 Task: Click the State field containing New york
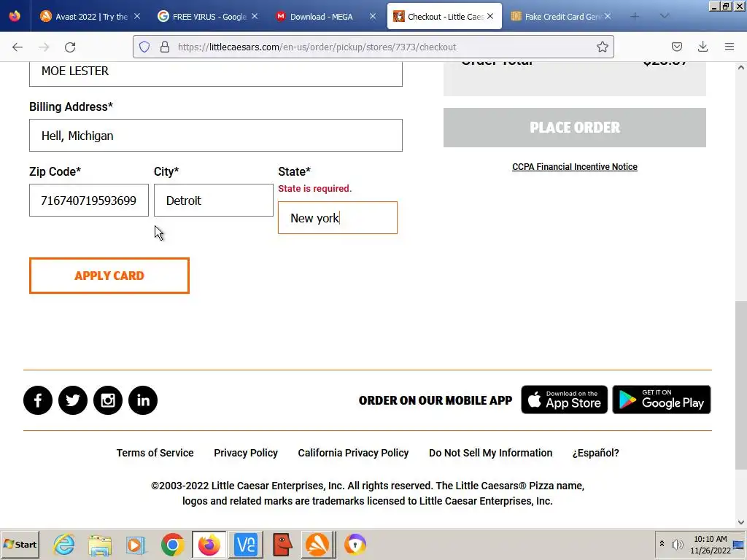click(337, 217)
